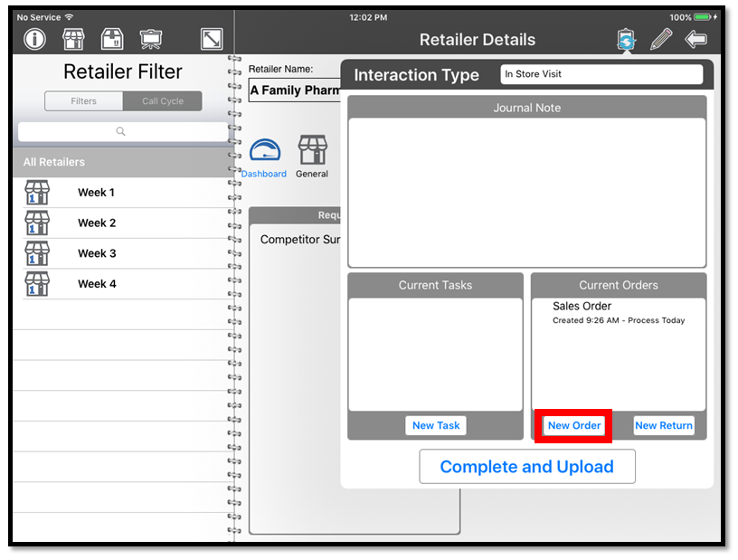Select the Week 1 row label
Screen dimensions: 738x560
pos(96,193)
